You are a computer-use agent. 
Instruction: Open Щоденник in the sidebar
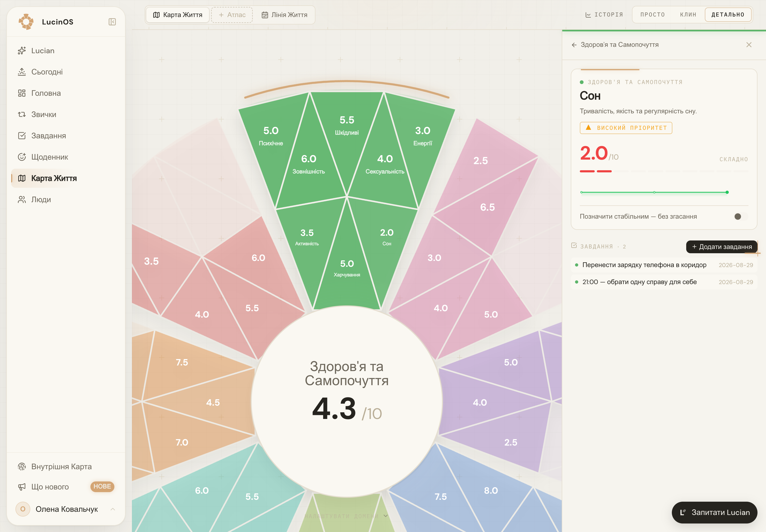click(66, 157)
